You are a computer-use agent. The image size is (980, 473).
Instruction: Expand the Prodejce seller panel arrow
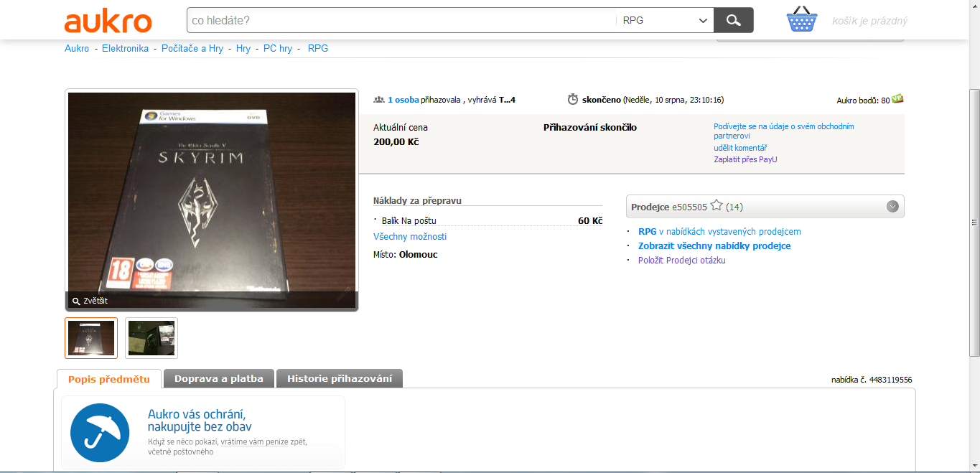(892, 207)
